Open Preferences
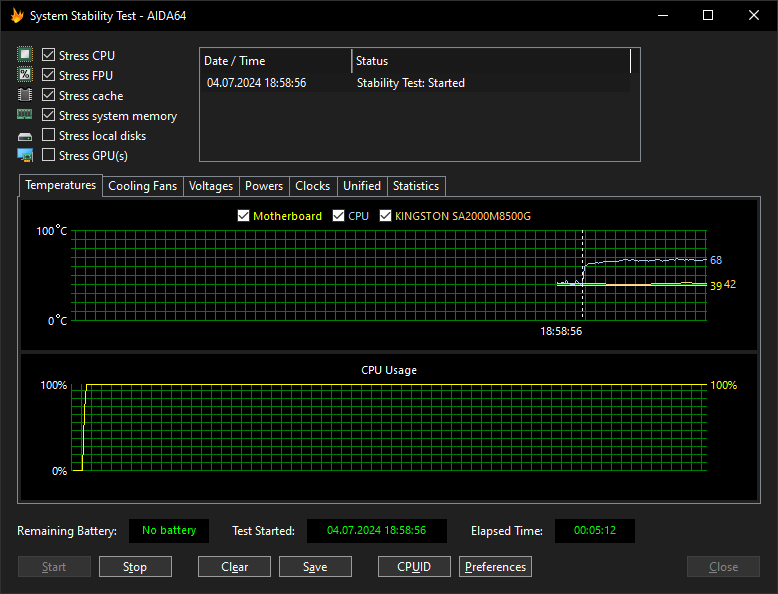Image resolution: width=778 pixels, height=594 pixels. coord(495,567)
